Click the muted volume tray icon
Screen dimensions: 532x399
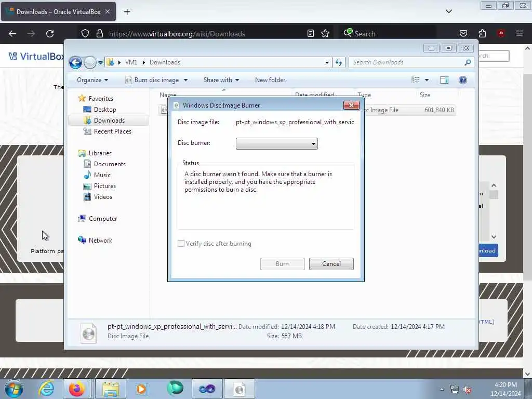click(467, 390)
